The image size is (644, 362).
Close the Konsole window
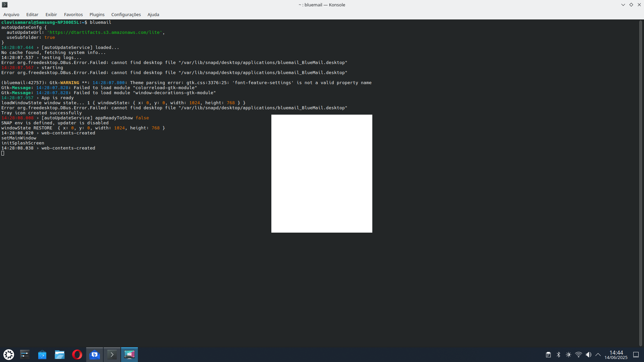pyautogui.click(x=639, y=5)
